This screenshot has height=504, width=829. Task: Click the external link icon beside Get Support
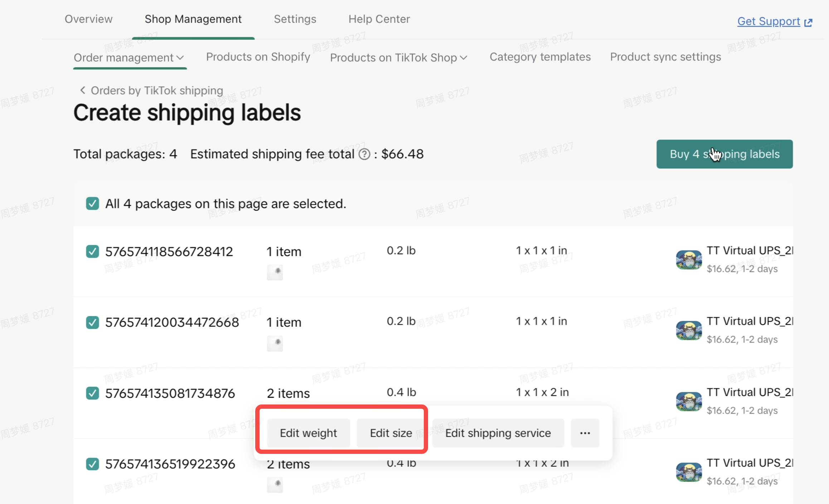tap(808, 23)
